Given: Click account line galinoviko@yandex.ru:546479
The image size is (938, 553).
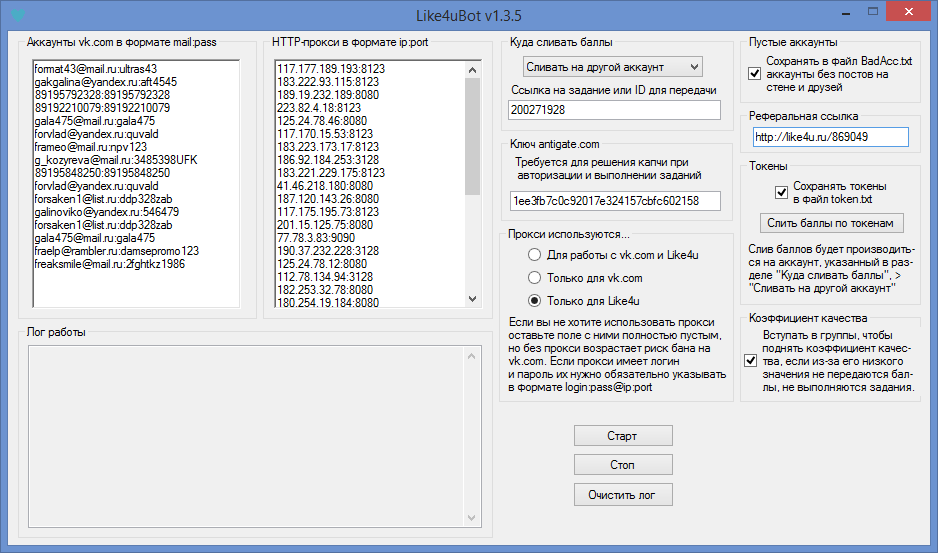Looking at the screenshot, I should [x=106, y=212].
